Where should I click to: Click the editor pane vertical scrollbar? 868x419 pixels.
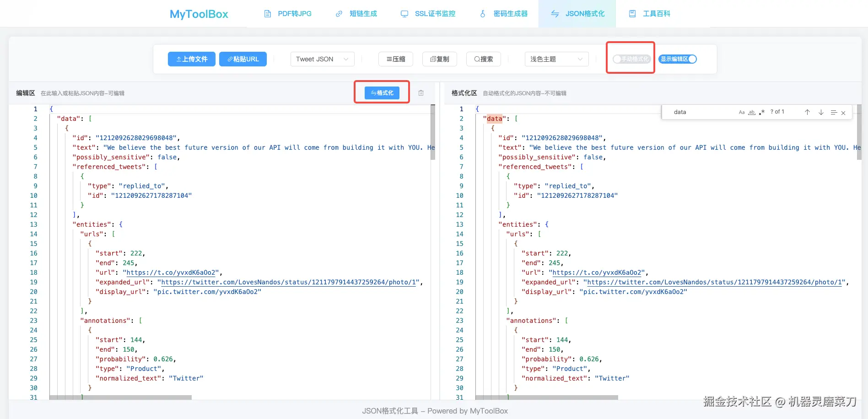click(433, 132)
